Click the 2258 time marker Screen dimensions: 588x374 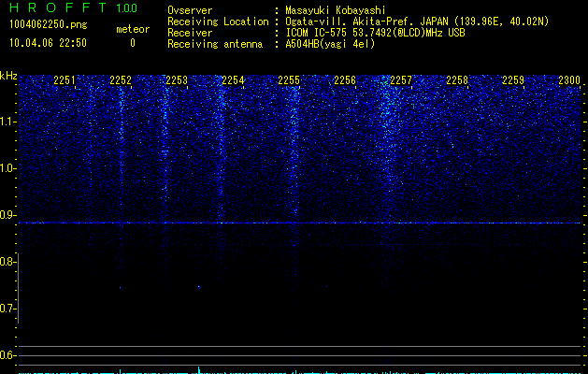pyautogui.click(x=457, y=79)
